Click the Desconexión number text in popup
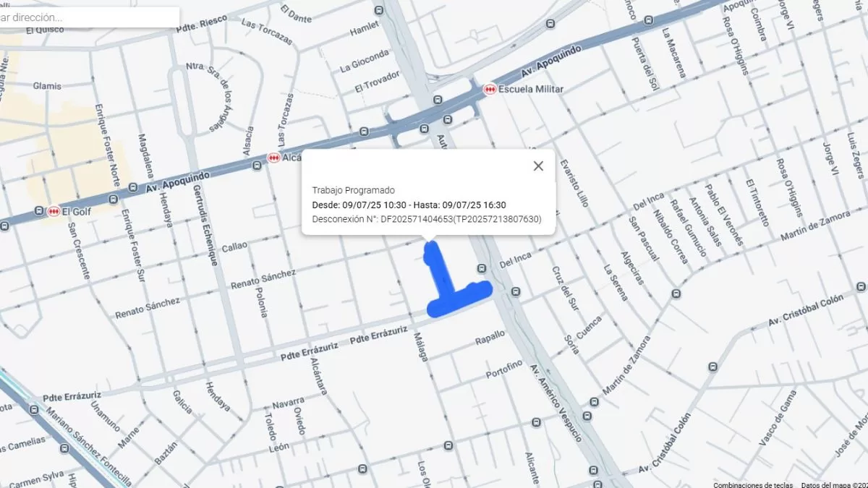 point(426,219)
